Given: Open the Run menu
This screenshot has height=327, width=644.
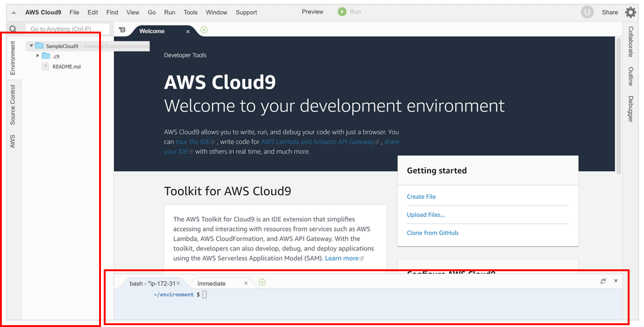Looking at the screenshot, I should (x=169, y=12).
